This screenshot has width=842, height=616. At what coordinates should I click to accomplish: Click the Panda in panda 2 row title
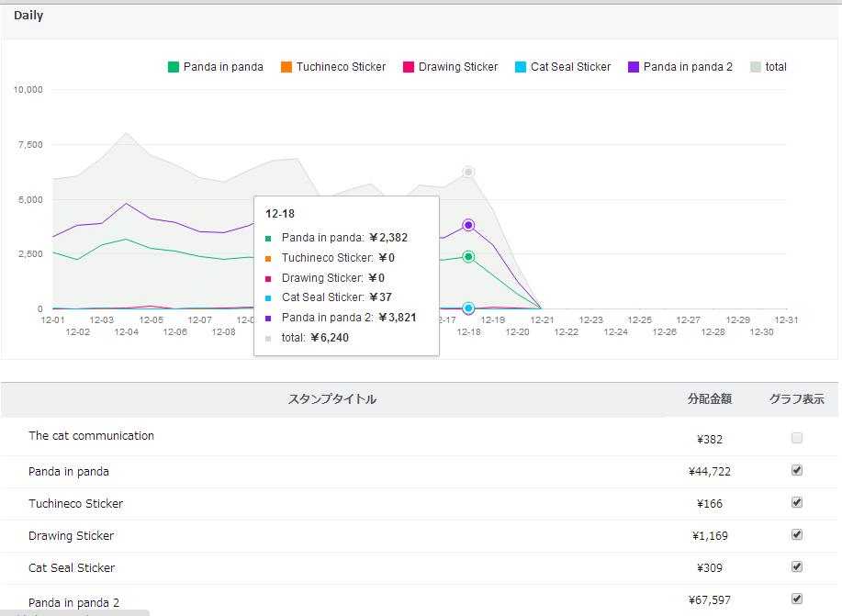73,602
